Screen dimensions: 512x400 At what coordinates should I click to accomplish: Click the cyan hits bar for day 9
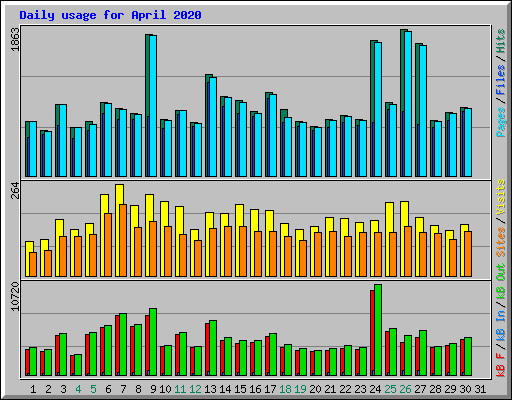(x=153, y=106)
